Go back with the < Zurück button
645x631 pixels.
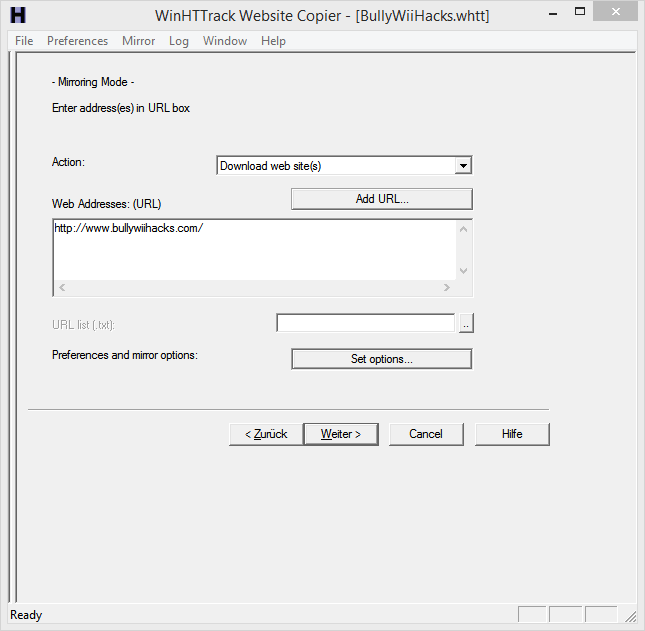tap(266, 434)
